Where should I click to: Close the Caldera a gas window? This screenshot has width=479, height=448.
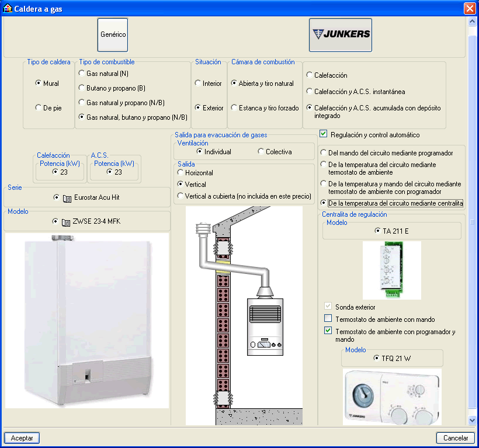(470, 8)
